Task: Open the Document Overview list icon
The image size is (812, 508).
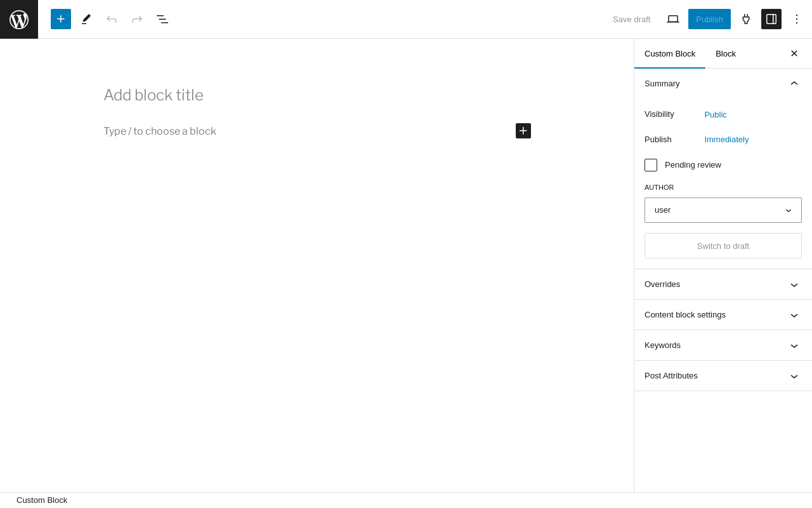Action: click(x=162, y=19)
